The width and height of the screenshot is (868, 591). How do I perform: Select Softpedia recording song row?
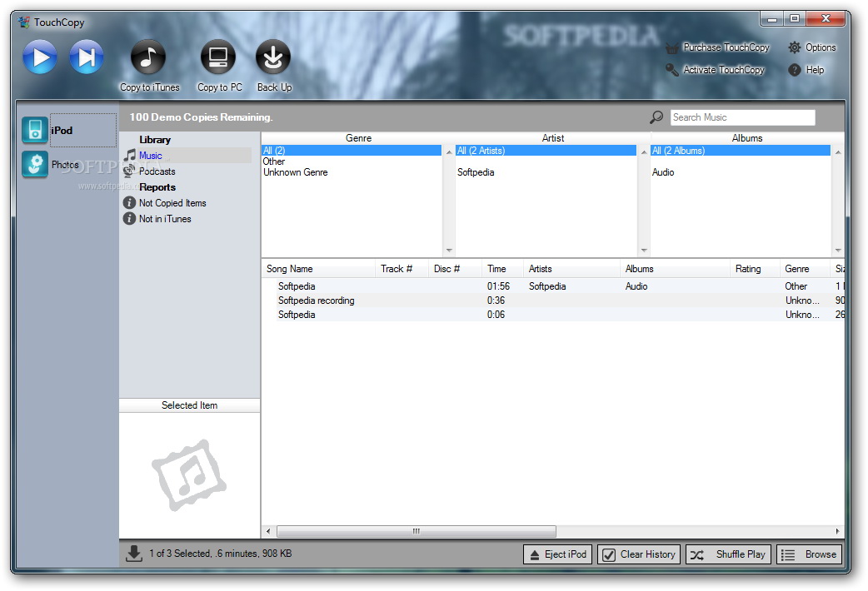(561, 300)
